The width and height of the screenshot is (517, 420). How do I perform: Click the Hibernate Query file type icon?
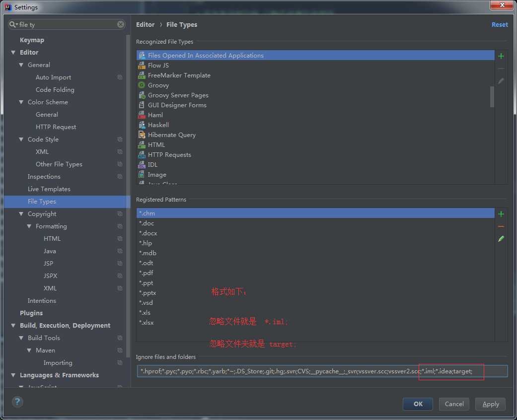142,135
